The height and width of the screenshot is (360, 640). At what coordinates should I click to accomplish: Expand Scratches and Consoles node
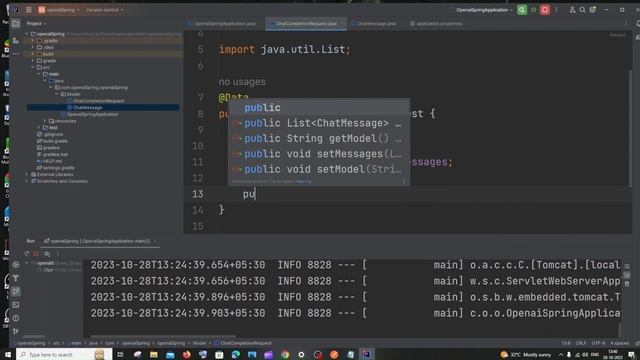click(27, 181)
